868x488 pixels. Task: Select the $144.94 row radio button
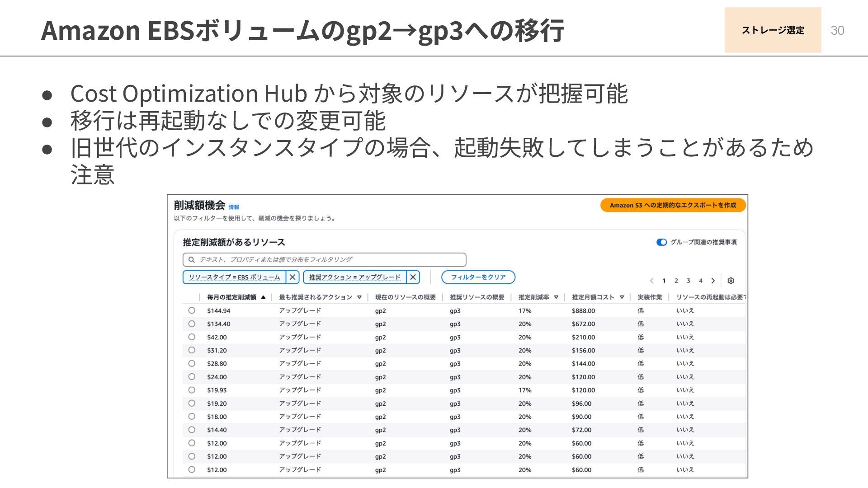coord(192,310)
